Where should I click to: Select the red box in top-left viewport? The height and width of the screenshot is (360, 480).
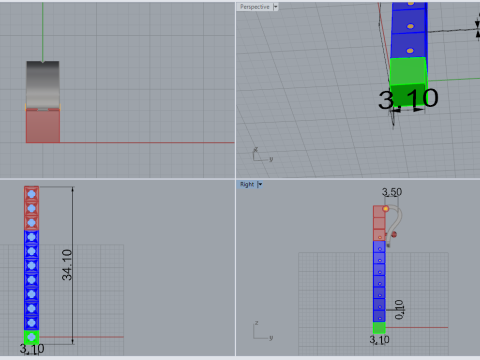coord(43,126)
